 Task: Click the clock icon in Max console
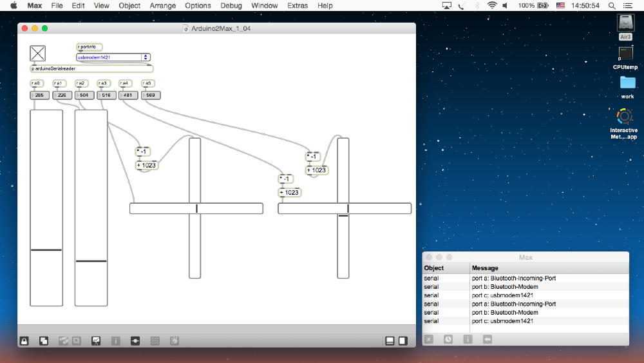pyautogui.click(x=448, y=339)
